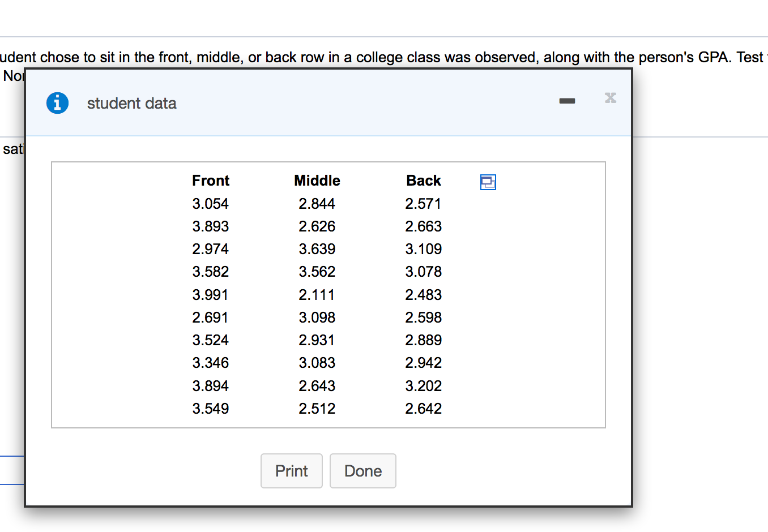This screenshot has width=768, height=532.
Task: Select the Back column header
Action: tap(423, 181)
